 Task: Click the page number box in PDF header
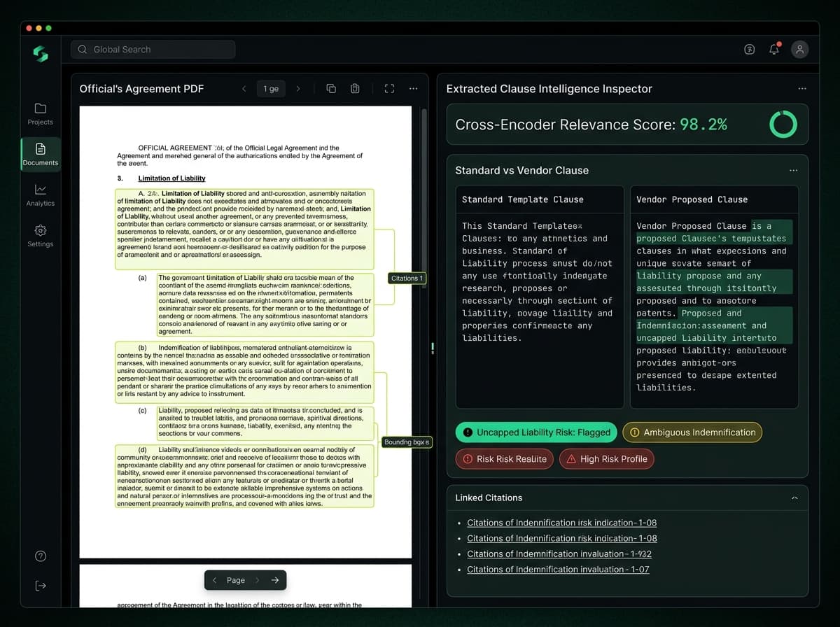271,89
